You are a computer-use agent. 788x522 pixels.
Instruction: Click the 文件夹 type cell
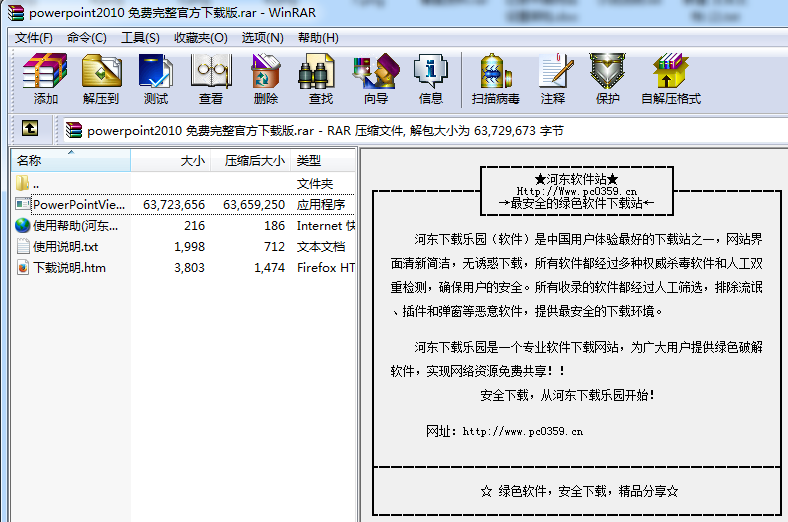click(315, 183)
